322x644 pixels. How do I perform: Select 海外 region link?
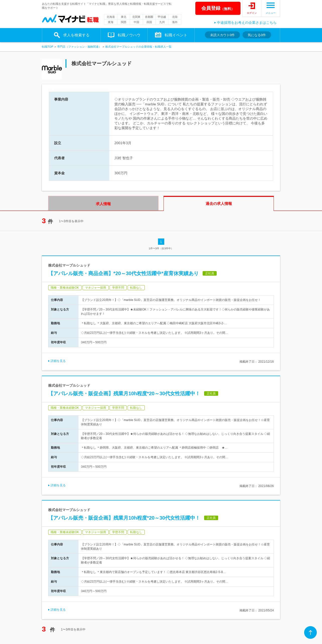[175, 22]
